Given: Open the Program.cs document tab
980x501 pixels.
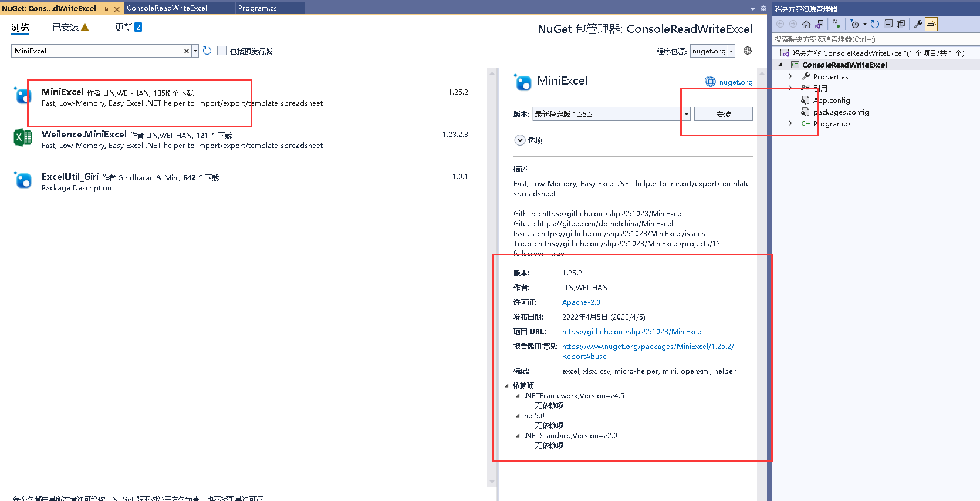Looking at the screenshot, I should pyautogui.click(x=270, y=8).
